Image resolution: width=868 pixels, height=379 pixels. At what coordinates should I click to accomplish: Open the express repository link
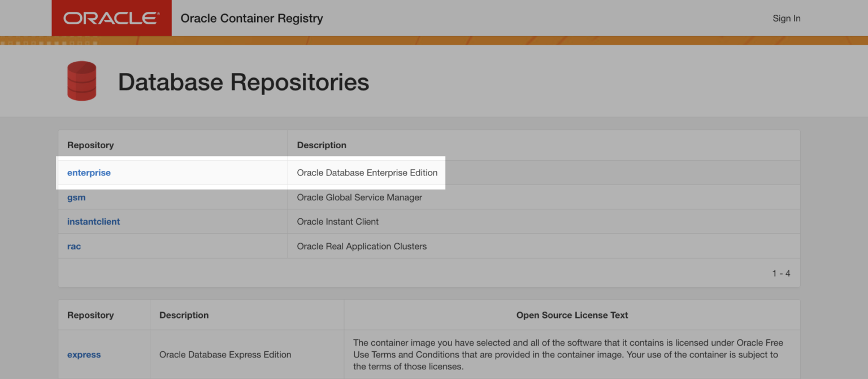[84, 355]
